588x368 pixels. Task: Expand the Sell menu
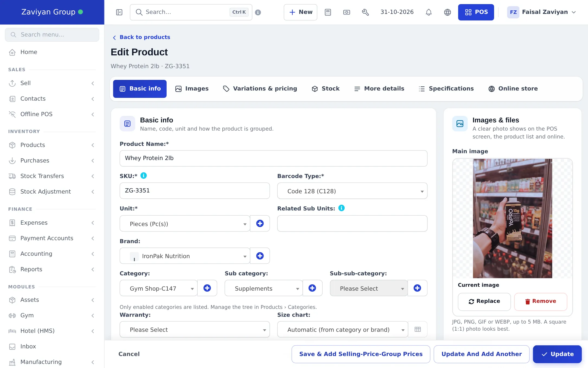click(x=52, y=83)
